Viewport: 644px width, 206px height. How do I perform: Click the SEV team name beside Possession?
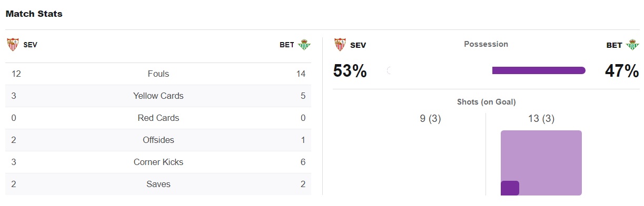pos(358,45)
